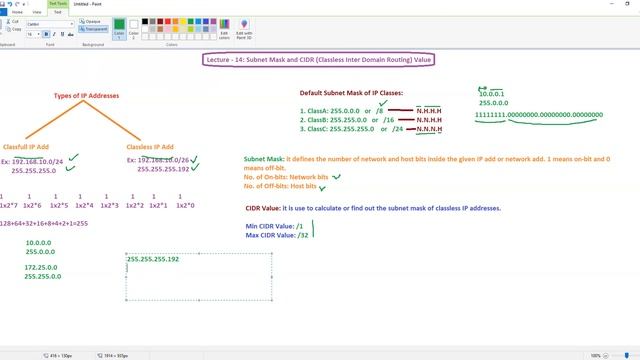Viewport: 640px width, 360px height.
Task: Click the lecture title 'Lecture - 14: Subnet Mask and CIDR'
Action: [318, 60]
